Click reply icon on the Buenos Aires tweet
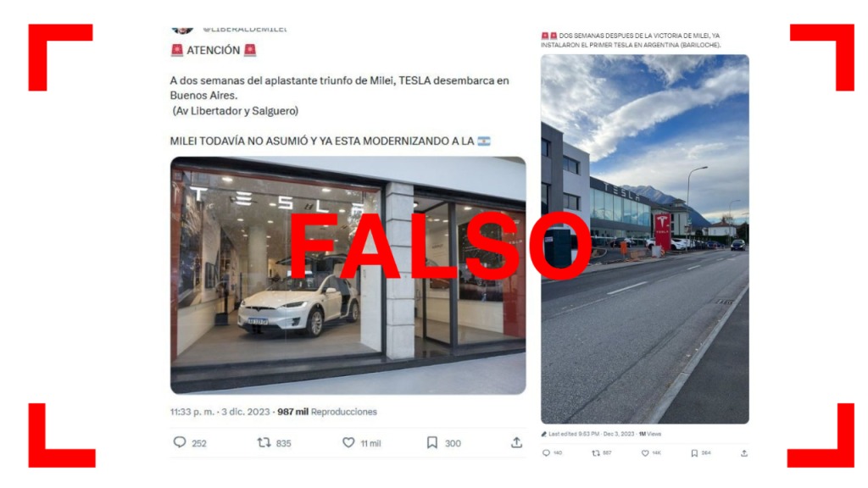 click(x=180, y=442)
